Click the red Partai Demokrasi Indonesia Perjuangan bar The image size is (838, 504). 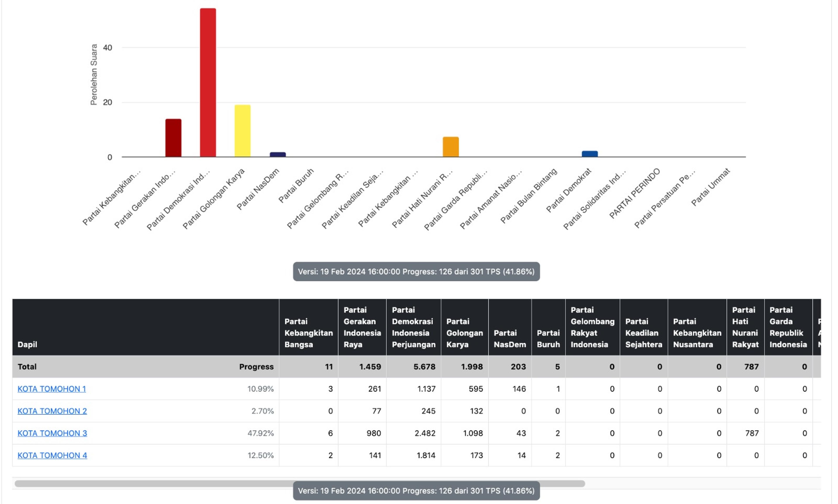(208, 82)
